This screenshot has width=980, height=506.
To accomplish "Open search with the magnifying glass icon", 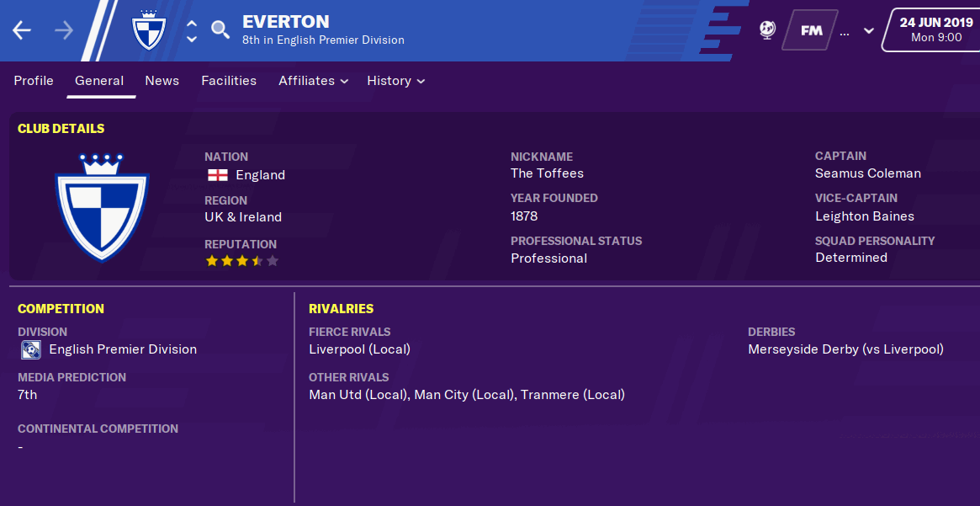I will click(220, 30).
